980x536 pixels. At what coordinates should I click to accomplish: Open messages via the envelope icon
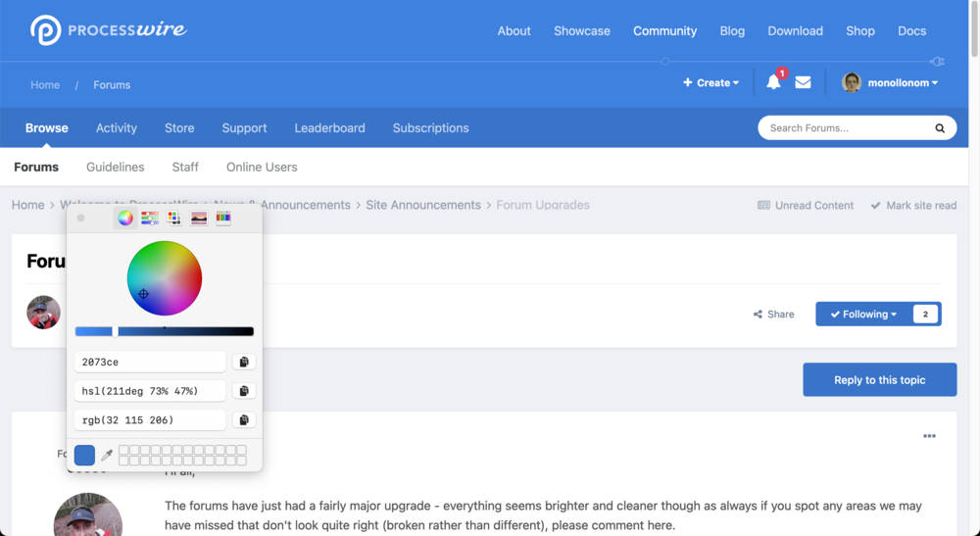(x=803, y=82)
